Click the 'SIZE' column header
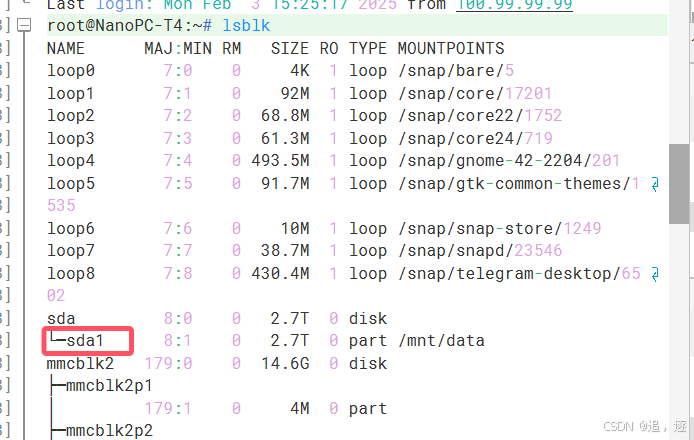Viewport: 694px width, 440px height. (x=290, y=48)
